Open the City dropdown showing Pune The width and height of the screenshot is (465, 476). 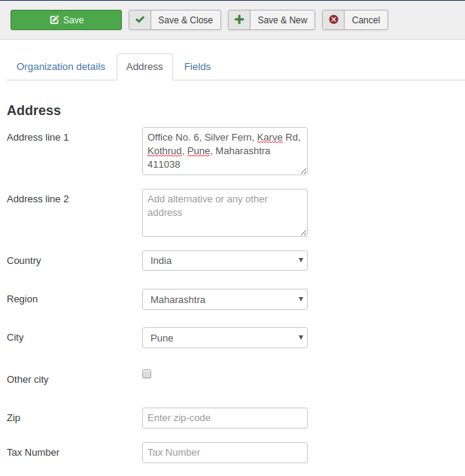tap(224, 338)
